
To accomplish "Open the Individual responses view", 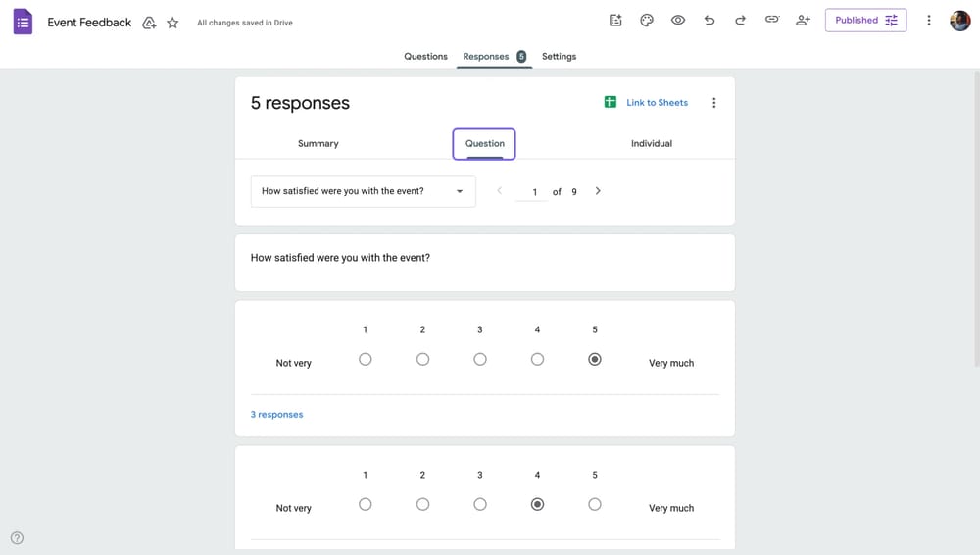I will [x=652, y=143].
